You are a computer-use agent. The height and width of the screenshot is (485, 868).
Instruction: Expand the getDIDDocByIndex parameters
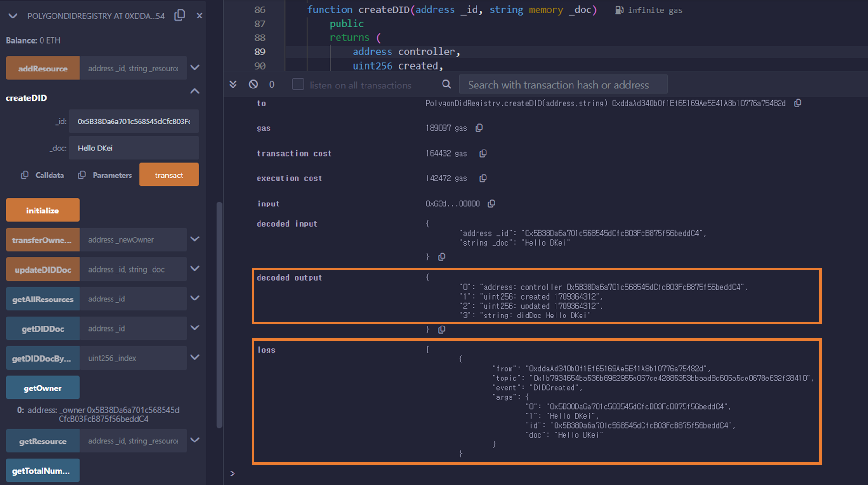(x=194, y=357)
